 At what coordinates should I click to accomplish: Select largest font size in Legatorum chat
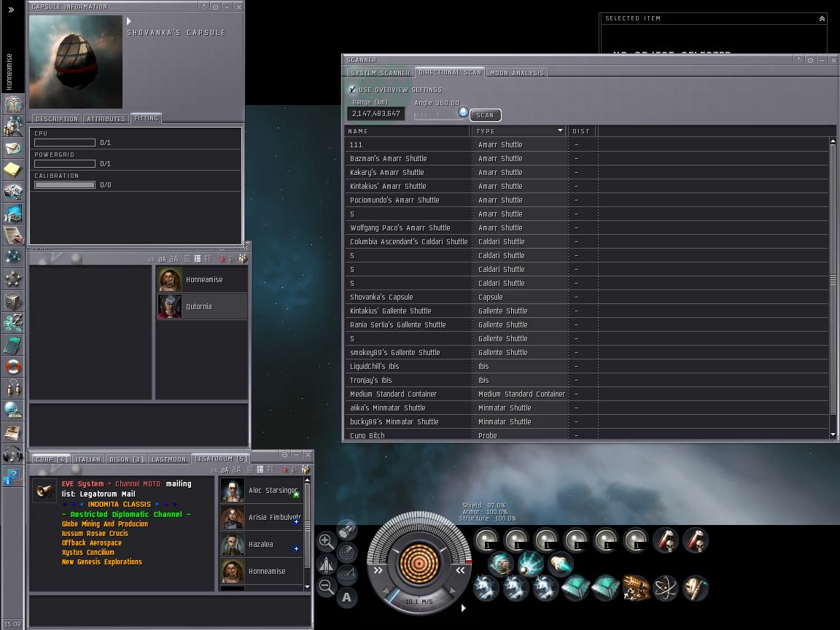pos(236,470)
